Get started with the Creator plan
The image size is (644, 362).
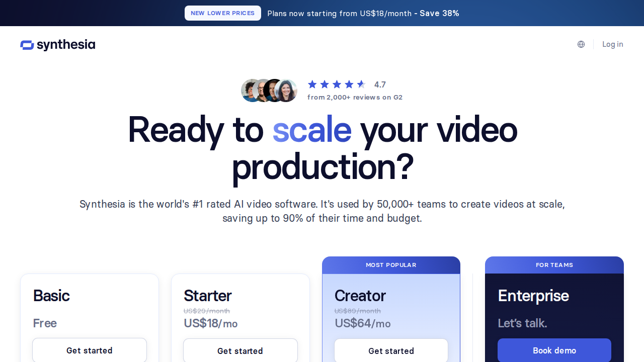391,351
